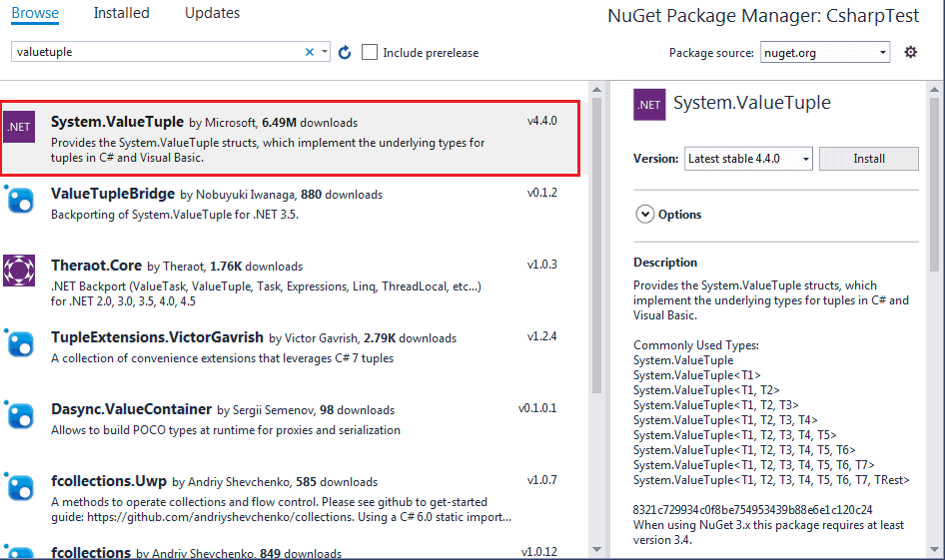Click the ValueTupleBridge package icon

click(x=20, y=201)
